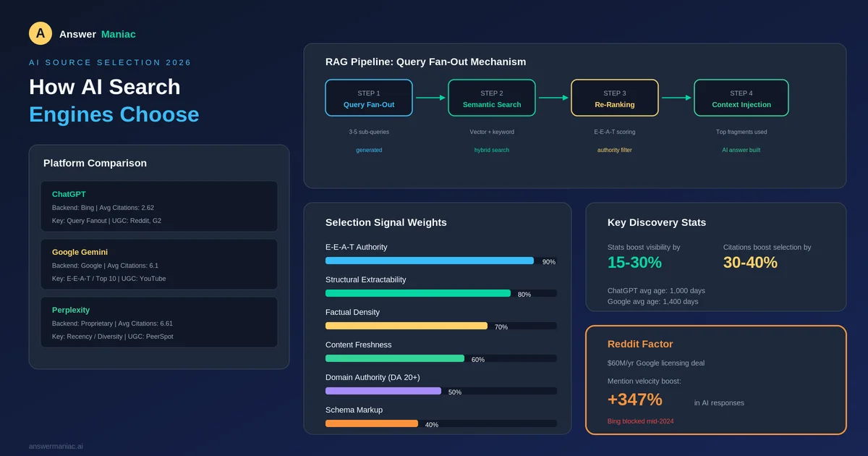This screenshot has width=868, height=456.
Task: Click the 'Schema Markup' label
Action: point(354,410)
